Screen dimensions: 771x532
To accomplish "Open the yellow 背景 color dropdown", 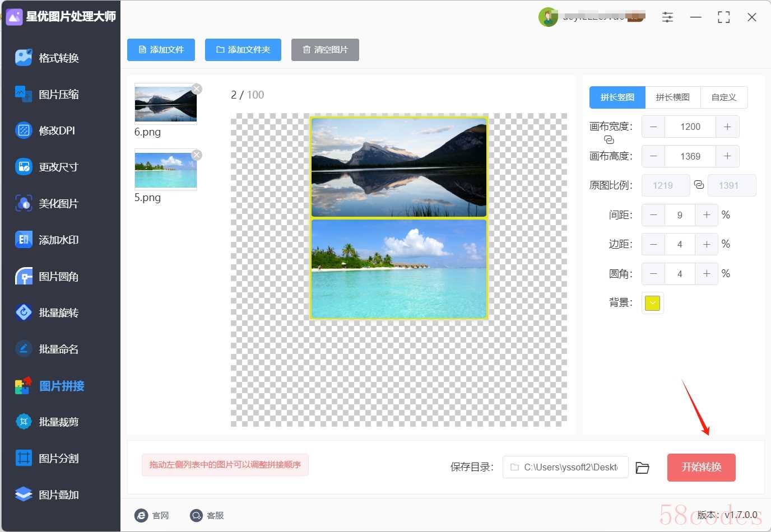I will (653, 303).
